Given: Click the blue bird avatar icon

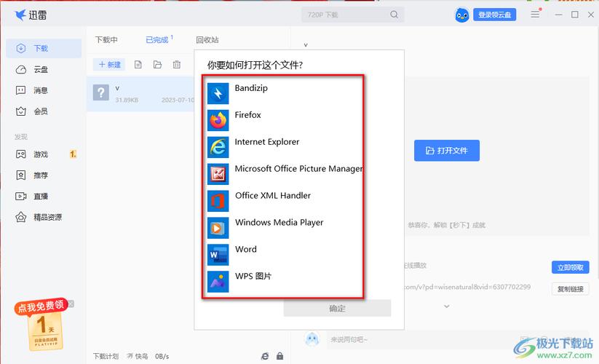Looking at the screenshot, I should click(462, 15).
